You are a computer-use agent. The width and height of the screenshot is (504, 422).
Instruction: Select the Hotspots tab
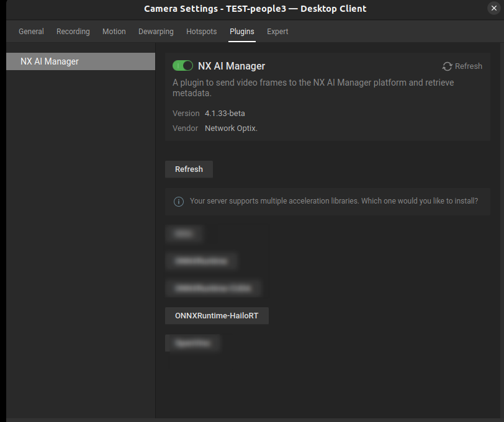click(202, 32)
